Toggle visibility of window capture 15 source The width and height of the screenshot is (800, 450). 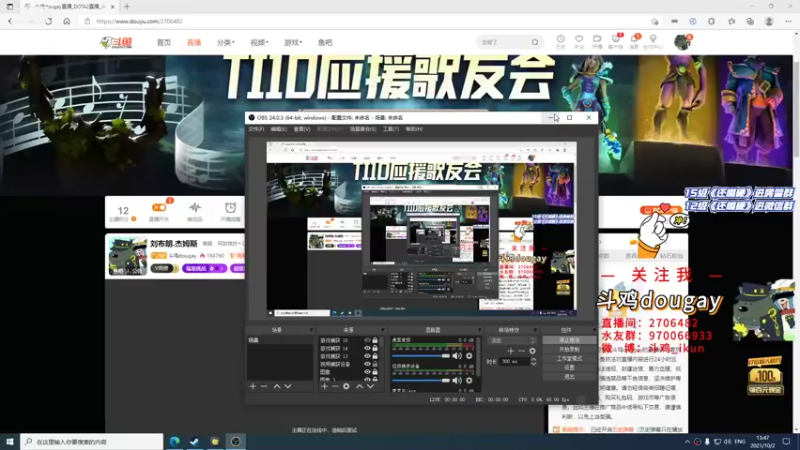(x=367, y=340)
